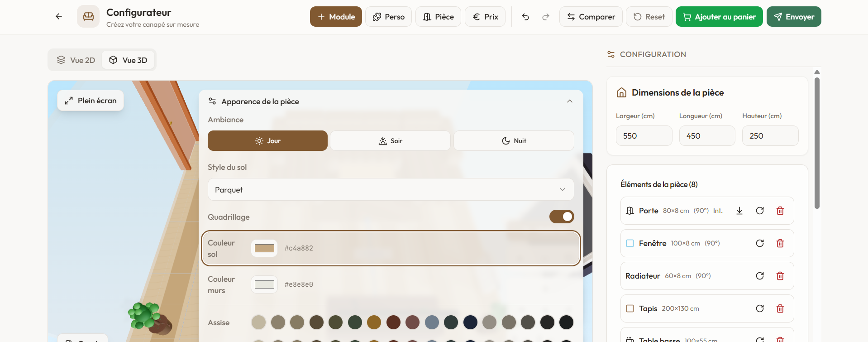Click Ajouter au panier

click(x=719, y=17)
